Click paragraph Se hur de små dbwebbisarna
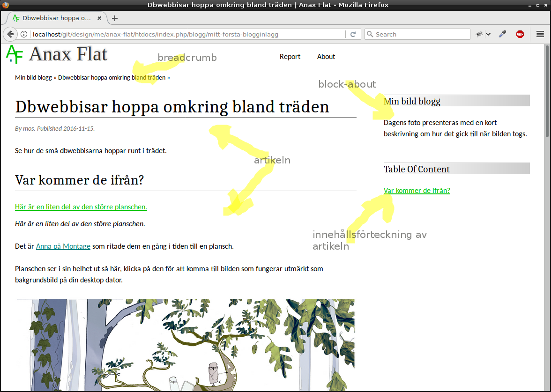The height and width of the screenshot is (392, 551). (91, 151)
